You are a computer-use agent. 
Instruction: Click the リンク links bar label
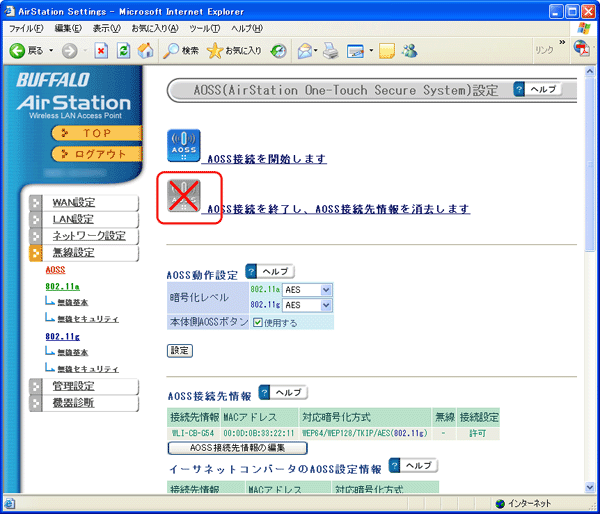tap(544, 50)
